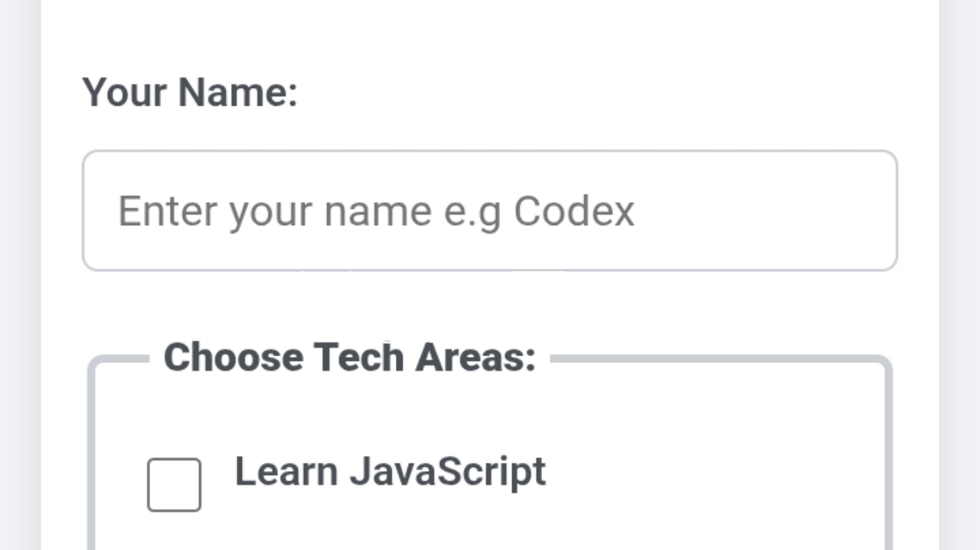
Task: Select the empty square checkbox in Tech Areas
Action: tap(174, 485)
